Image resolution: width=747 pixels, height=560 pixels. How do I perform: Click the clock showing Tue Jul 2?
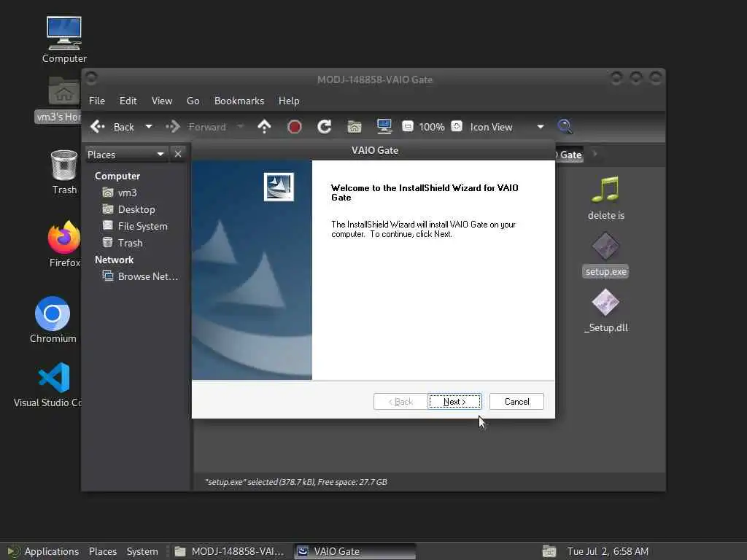point(608,551)
